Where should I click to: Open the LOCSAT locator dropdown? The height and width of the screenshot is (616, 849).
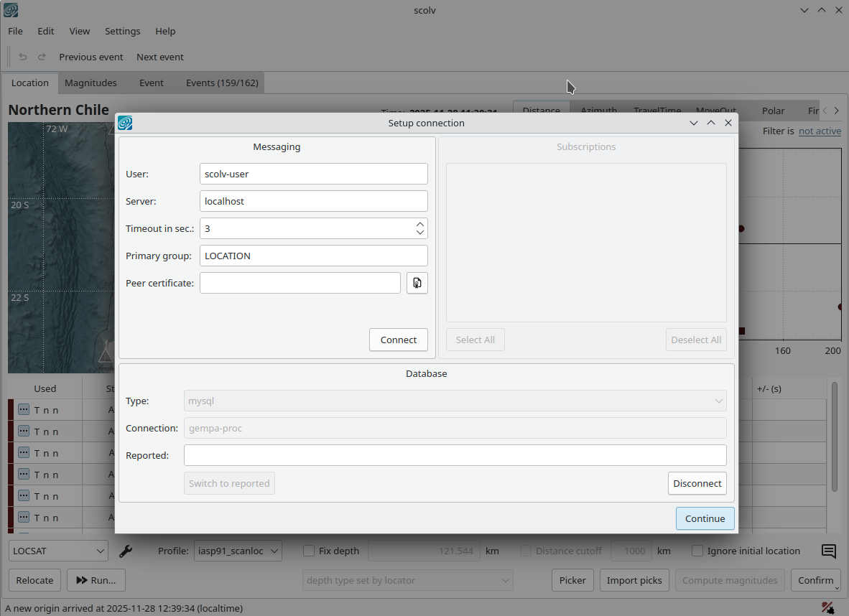pyautogui.click(x=59, y=551)
